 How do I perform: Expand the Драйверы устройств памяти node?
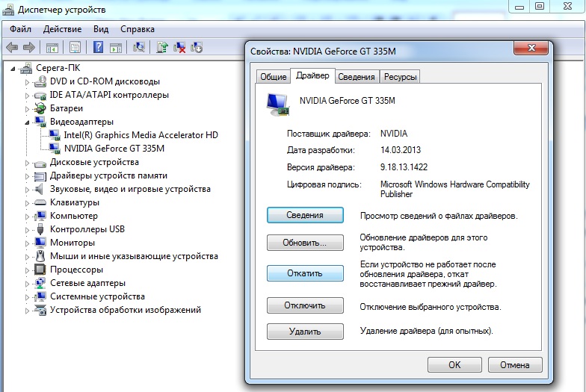27,176
